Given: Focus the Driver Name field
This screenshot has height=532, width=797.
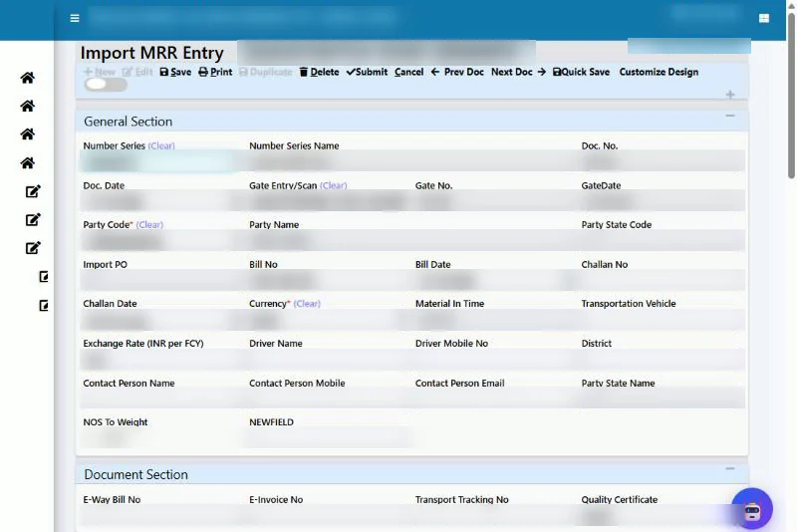Looking at the screenshot, I should tap(329, 360).
